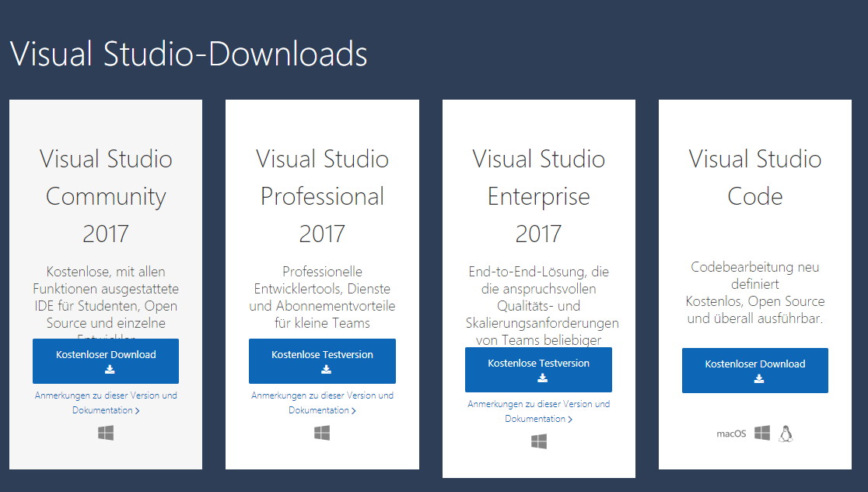Start the Professional 2017 Kostenlose Testversion
The image size is (868, 492).
coord(322,361)
